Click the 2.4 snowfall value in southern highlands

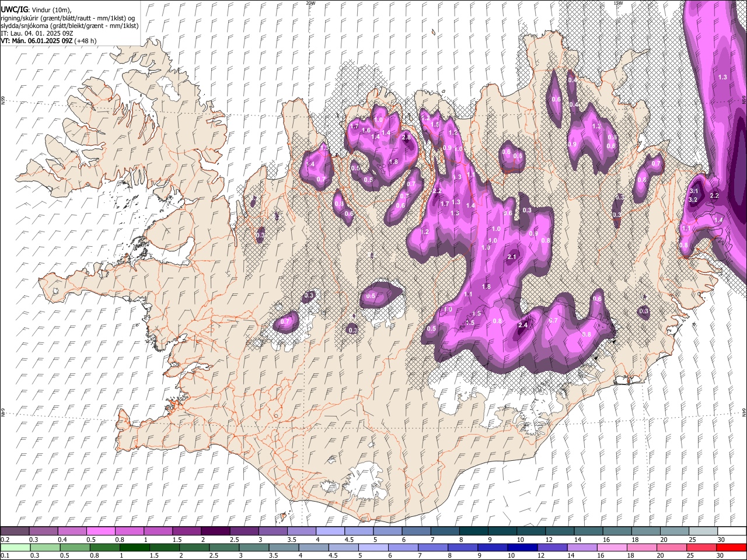click(x=523, y=325)
